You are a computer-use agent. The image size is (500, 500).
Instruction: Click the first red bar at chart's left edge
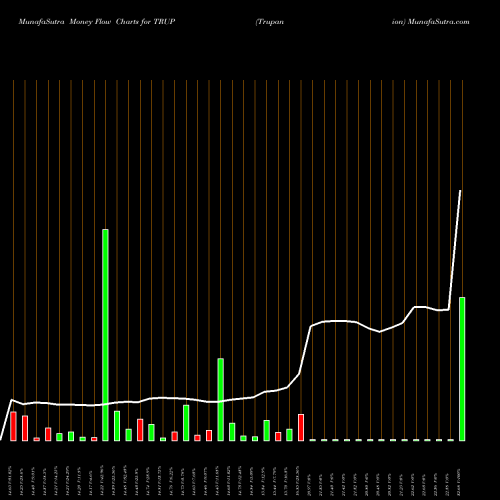coord(13,426)
